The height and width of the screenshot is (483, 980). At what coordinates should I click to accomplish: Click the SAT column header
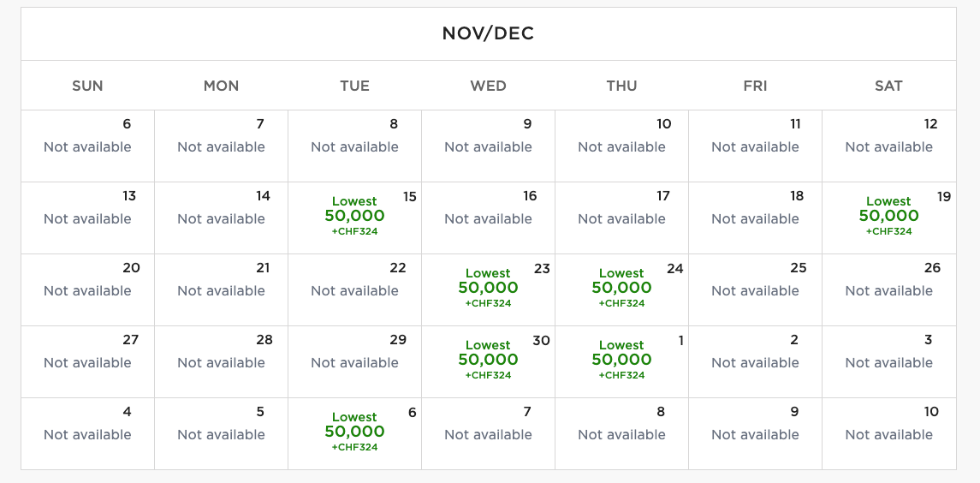(x=888, y=86)
